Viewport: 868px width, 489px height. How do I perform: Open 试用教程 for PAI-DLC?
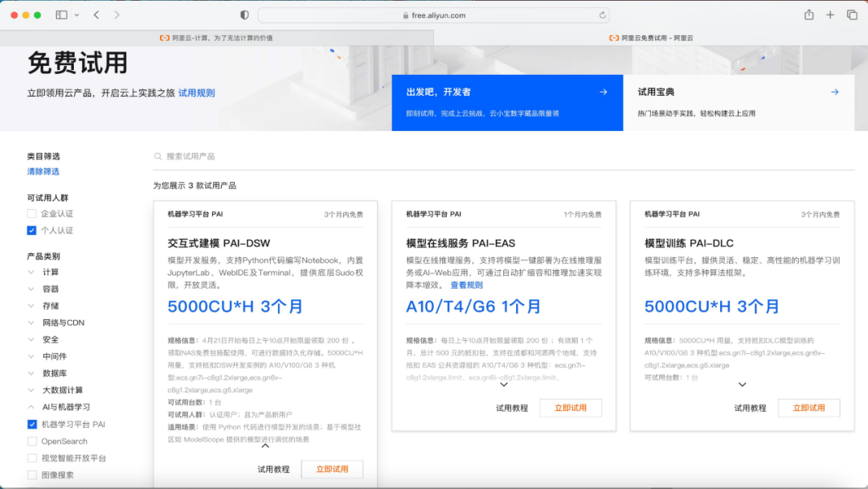[750, 408]
